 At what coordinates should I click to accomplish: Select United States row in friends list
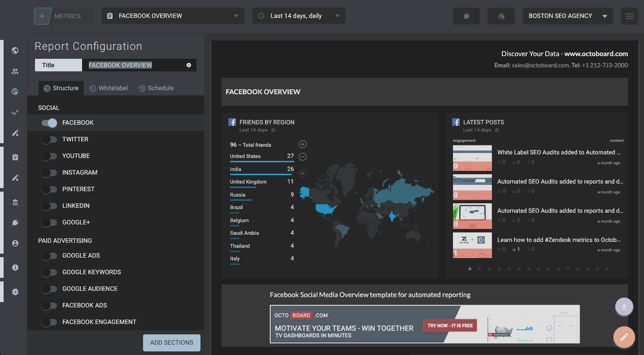(262, 157)
